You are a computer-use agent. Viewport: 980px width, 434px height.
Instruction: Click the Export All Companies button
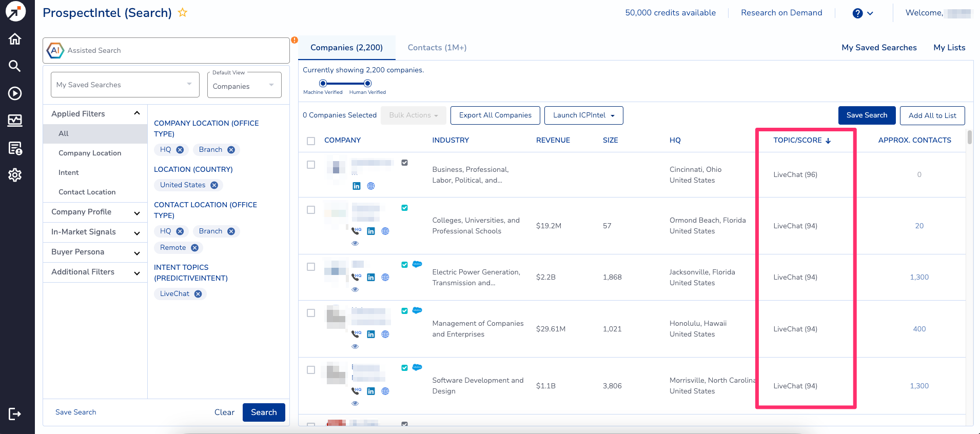click(495, 115)
